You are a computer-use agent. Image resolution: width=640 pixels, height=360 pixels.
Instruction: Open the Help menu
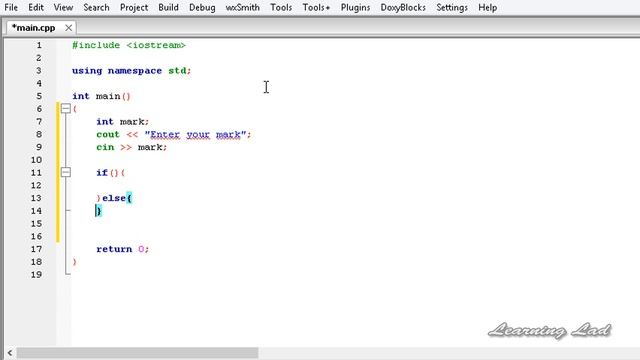[x=488, y=7]
